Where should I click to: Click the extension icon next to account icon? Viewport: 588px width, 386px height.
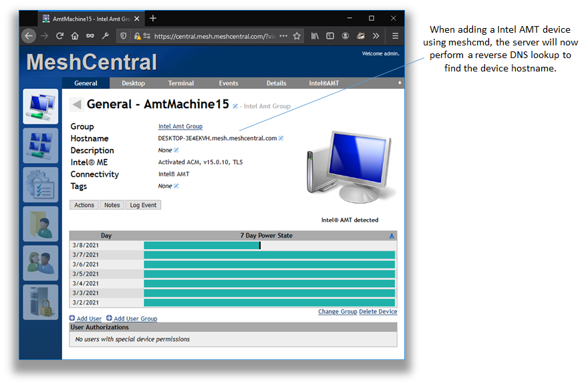[x=361, y=36]
